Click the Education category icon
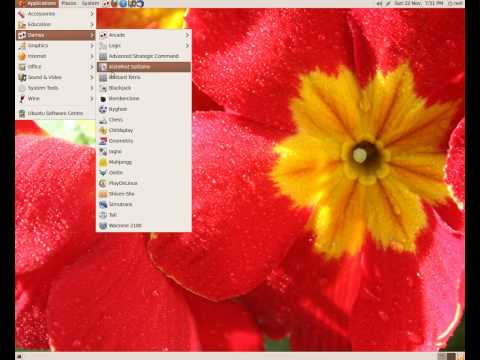This screenshot has width=480, height=360. (22, 24)
